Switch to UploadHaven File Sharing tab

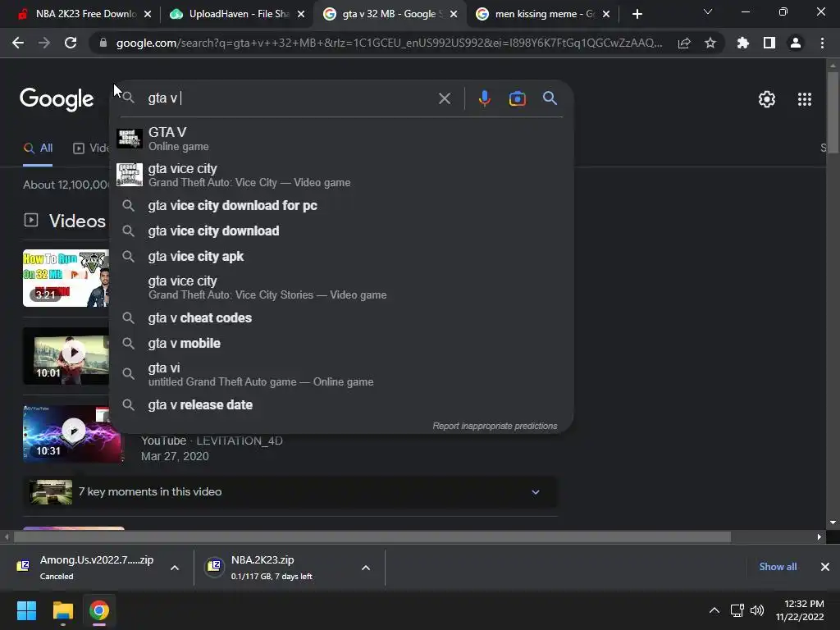click(x=237, y=14)
